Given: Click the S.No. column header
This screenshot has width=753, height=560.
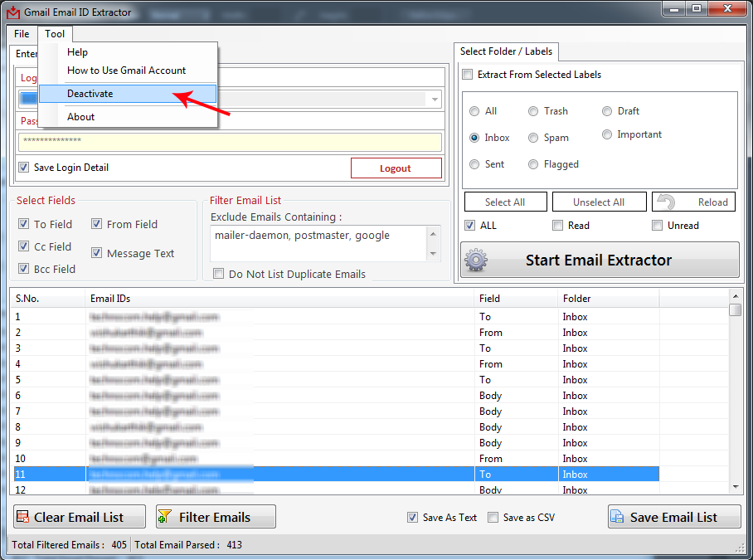Looking at the screenshot, I should coord(47,299).
